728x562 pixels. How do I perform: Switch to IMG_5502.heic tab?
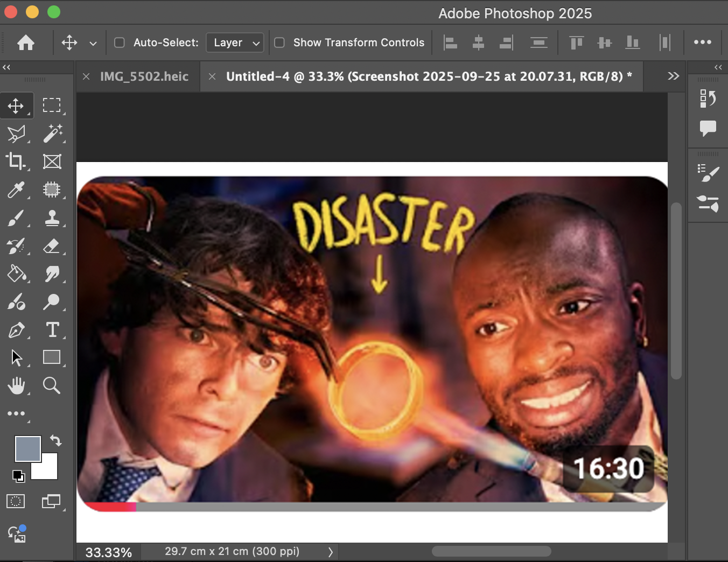144,76
